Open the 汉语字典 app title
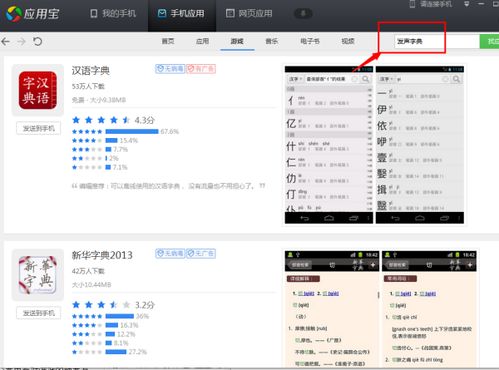Screen dimensions: 499x370 pyautogui.click(x=91, y=71)
